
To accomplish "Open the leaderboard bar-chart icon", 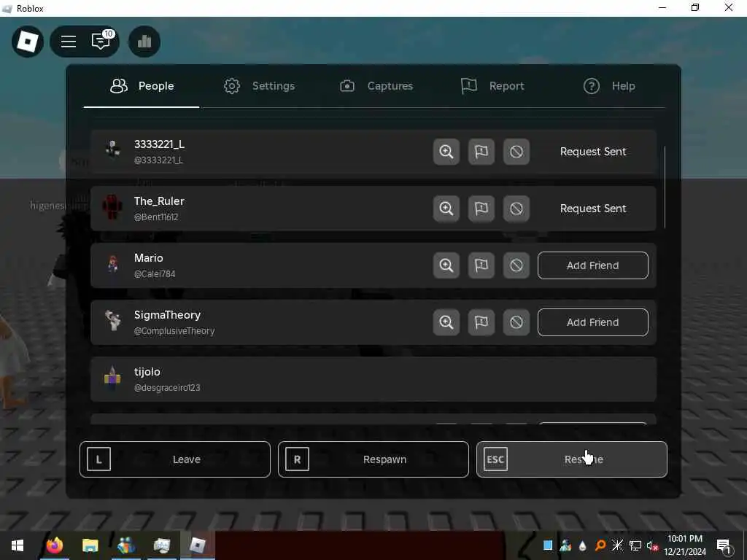I will point(144,42).
